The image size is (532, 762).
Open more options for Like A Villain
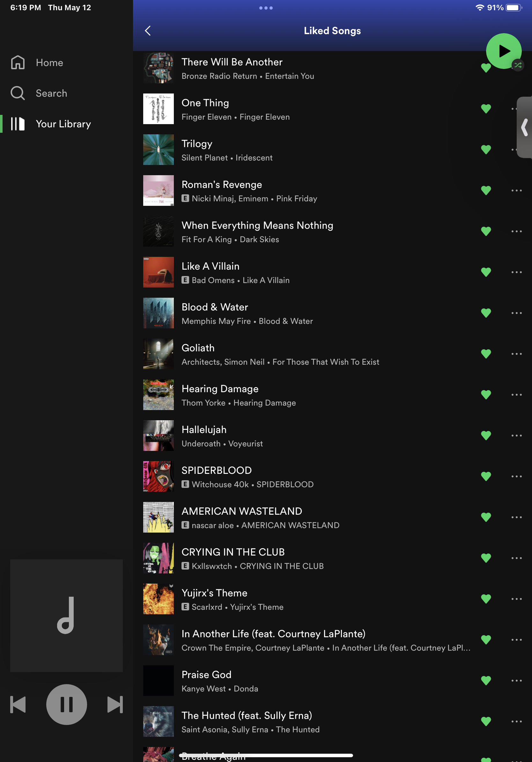pos(516,272)
